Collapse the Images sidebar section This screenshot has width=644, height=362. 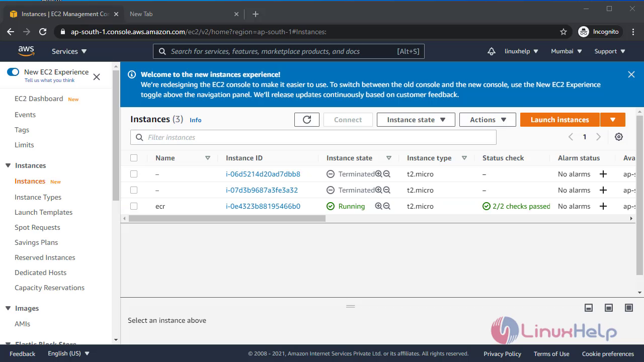click(x=8, y=308)
